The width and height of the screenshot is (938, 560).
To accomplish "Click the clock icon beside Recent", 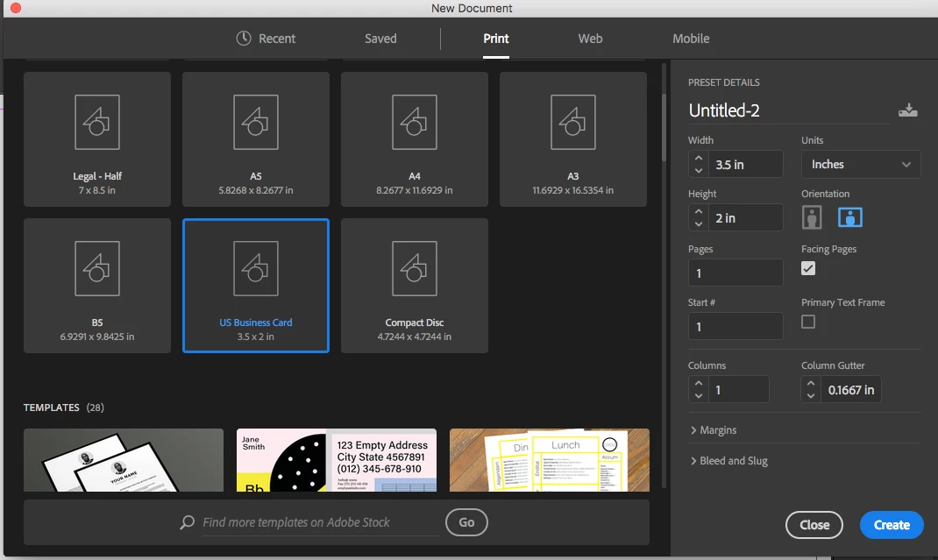I will pyautogui.click(x=244, y=39).
